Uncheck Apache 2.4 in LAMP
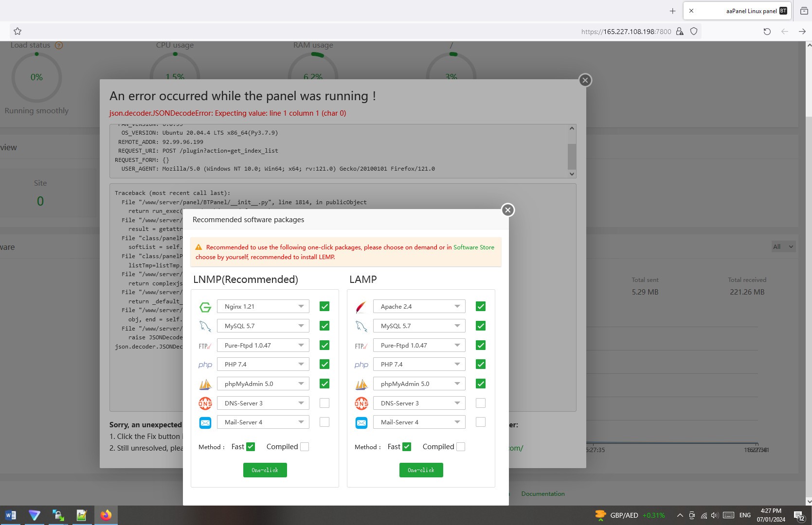 coord(481,306)
